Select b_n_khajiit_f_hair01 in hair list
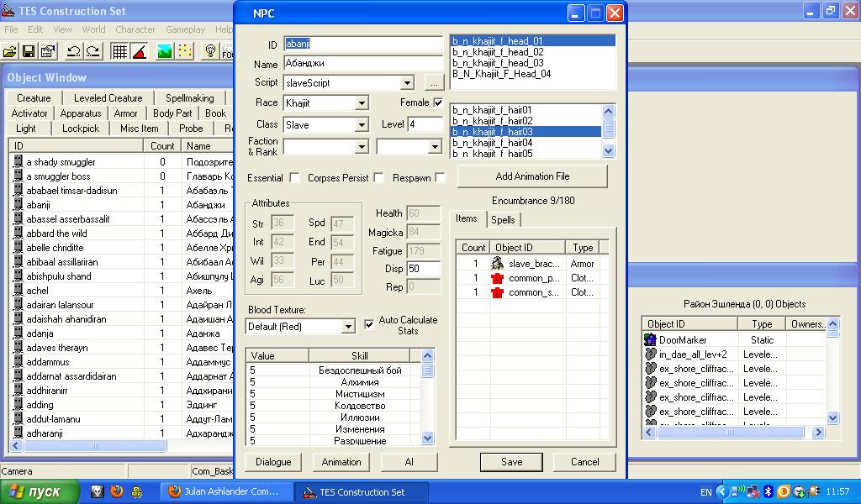 coord(492,110)
